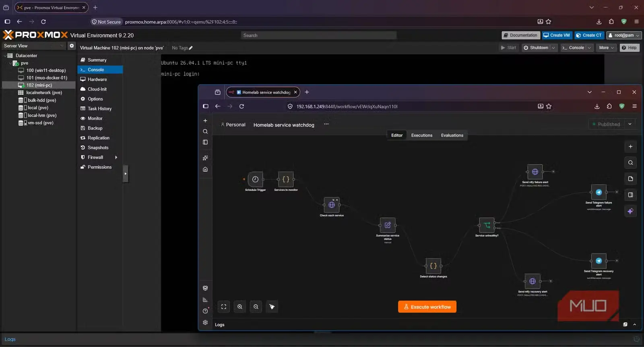The height and width of the screenshot is (347, 644).
Task: Click the Execute workflow button
Action: click(x=427, y=307)
